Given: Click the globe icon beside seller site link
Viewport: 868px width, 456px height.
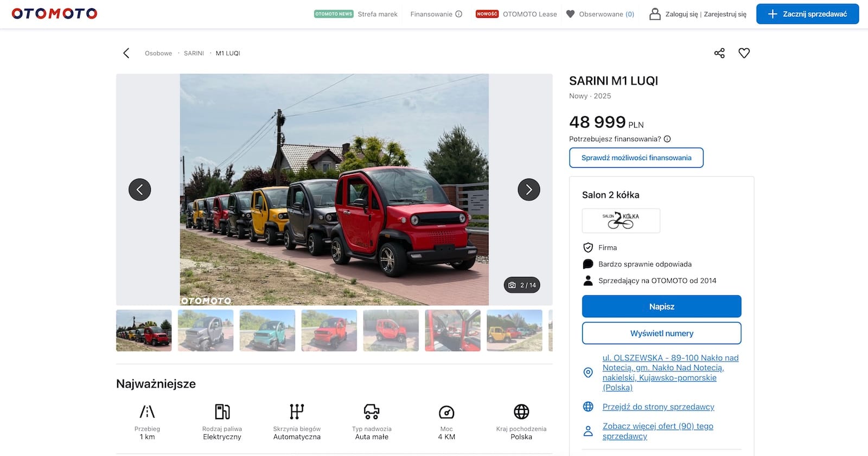Looking at the screenshot, I should [588, 407].
